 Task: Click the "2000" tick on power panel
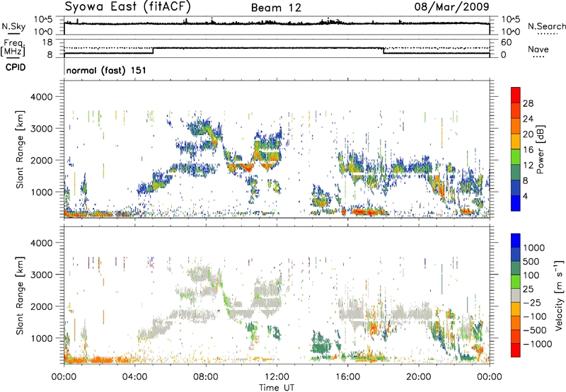41,160
